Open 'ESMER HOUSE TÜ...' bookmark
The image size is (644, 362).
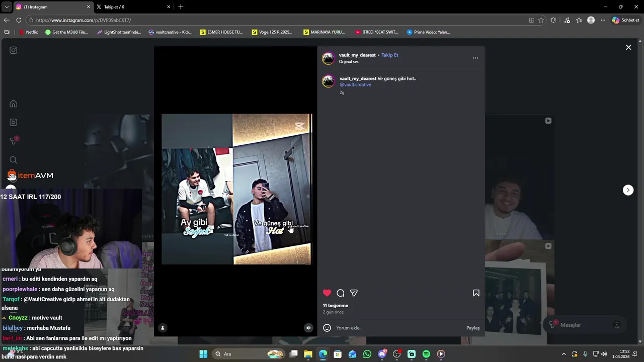coord(221,32)
